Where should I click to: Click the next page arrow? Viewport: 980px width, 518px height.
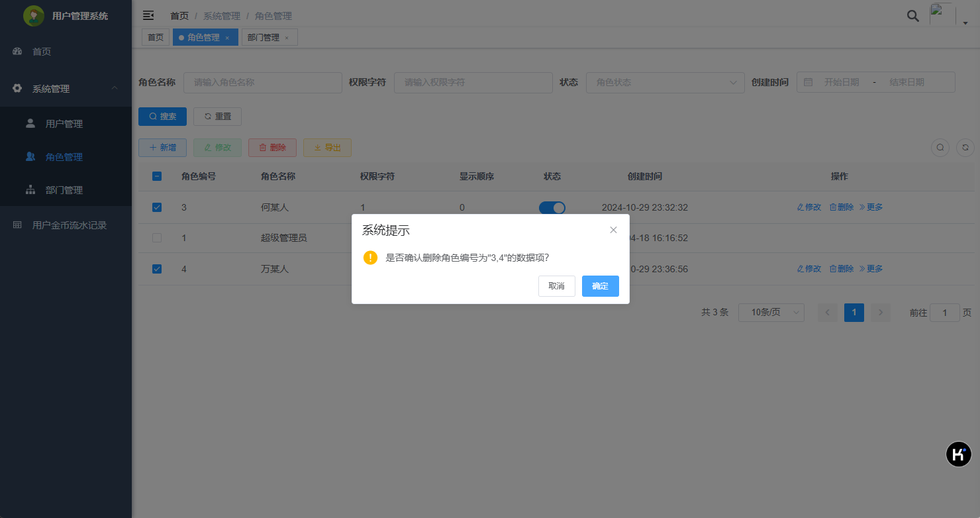point(881,313)
